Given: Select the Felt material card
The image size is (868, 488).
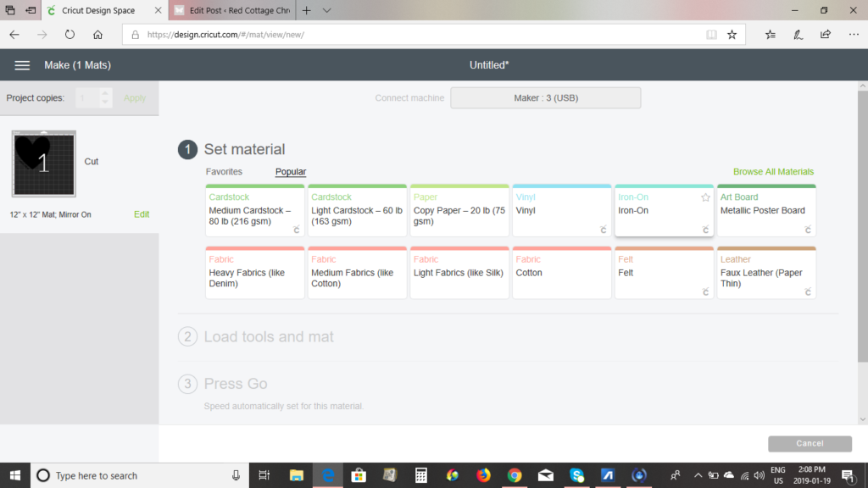Looking at the screenshot, I should pos(664,273).
